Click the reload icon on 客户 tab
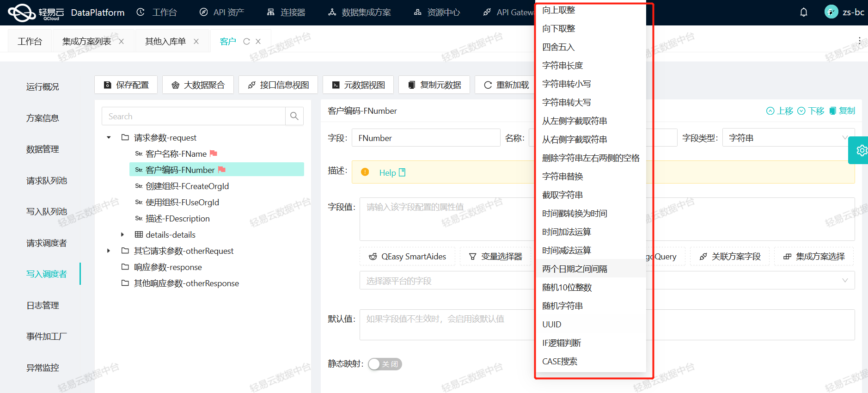The width and height of the screenshot is (868, 393). pyautogui.click(x=246, y=42)
